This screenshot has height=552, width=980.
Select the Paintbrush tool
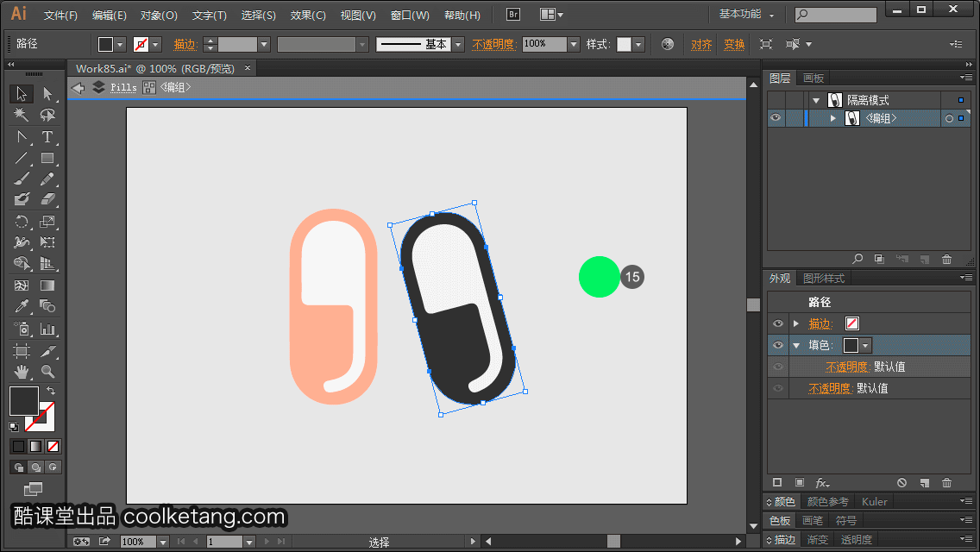pyautogui.click(x=22, y=179)
